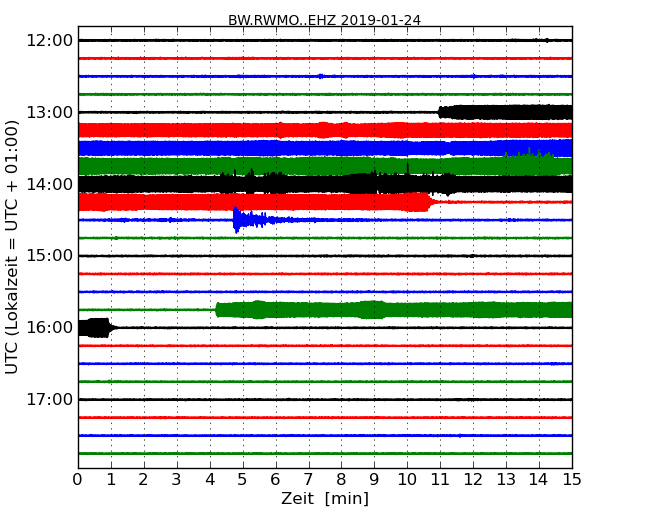The width and height of the screenshot is (650, 520).
Task: Select the 15:00 time axis label
Action: [49, 255]
